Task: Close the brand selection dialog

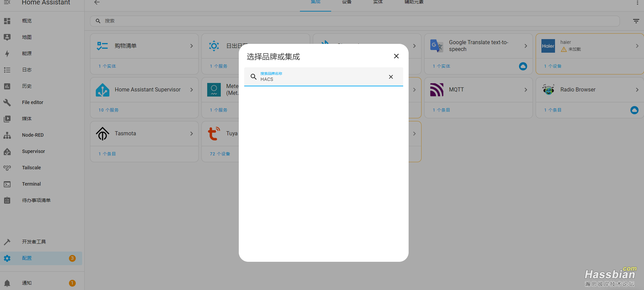Action: (396, 56)
